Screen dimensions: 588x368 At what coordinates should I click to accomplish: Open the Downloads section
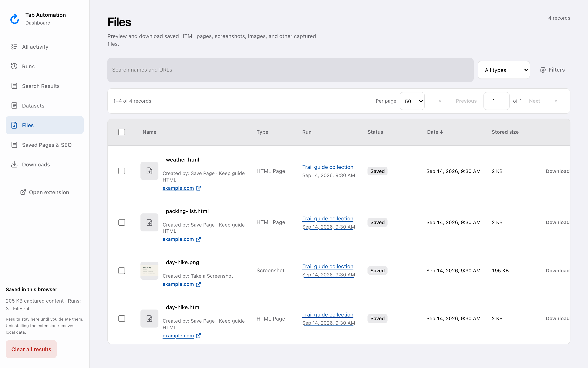tap(45, 165)
